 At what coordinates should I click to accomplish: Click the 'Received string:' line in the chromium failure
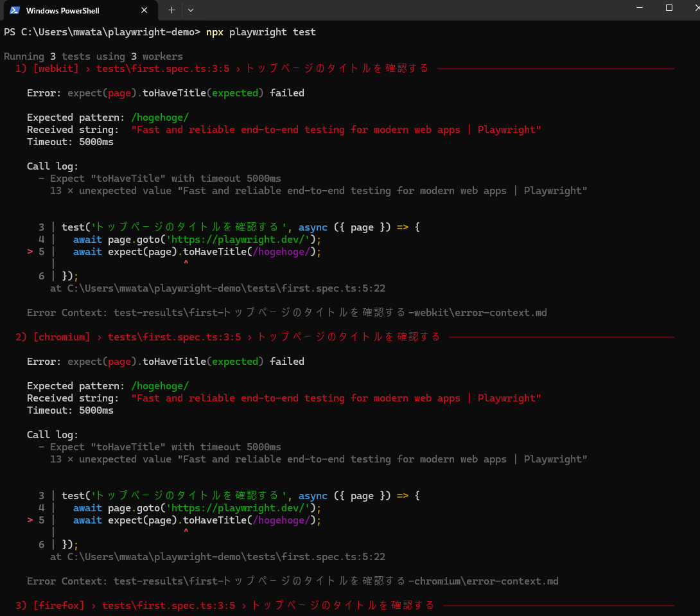click(x=284, y=398)
